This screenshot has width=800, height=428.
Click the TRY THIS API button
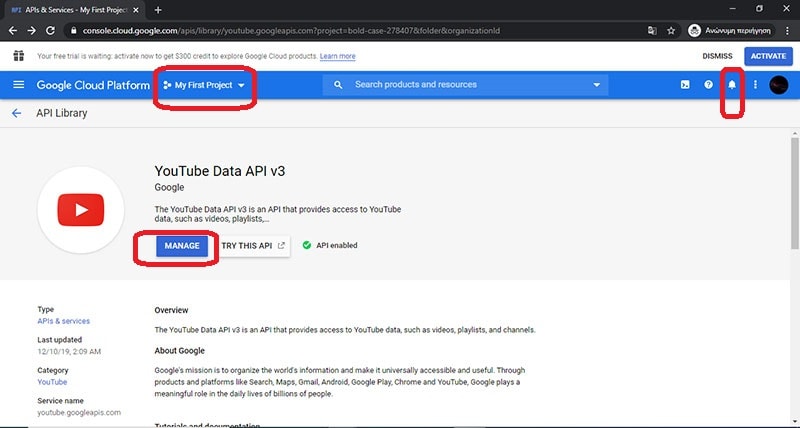tap(254, 245)
